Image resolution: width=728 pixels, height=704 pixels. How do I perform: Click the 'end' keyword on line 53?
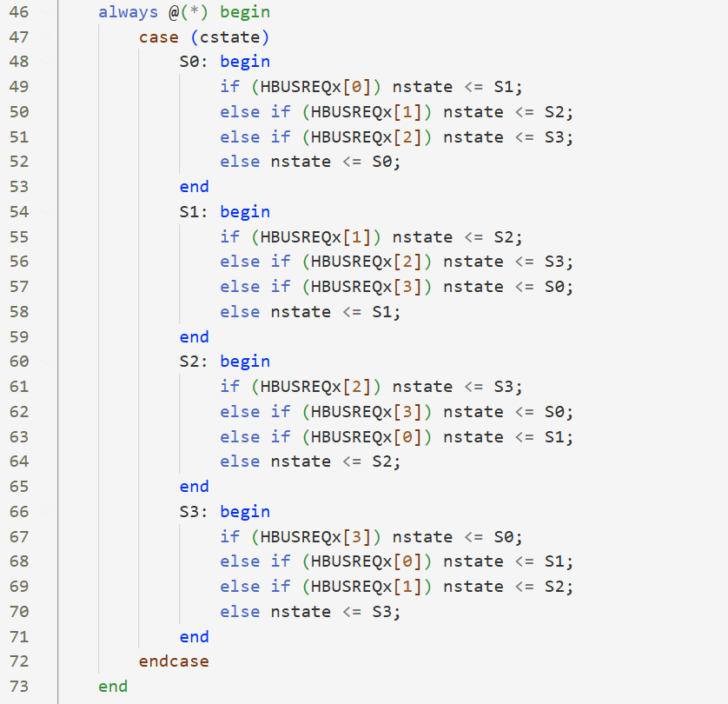tap(194, 187)
